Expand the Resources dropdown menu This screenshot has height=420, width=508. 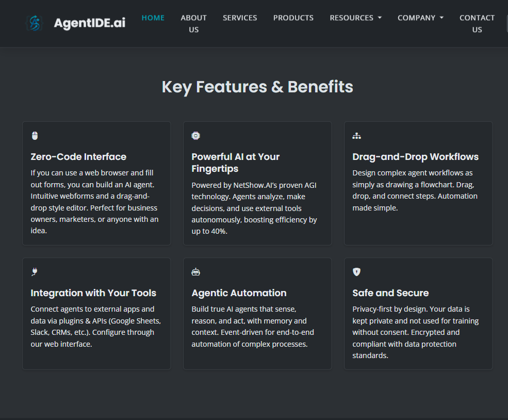355,18
